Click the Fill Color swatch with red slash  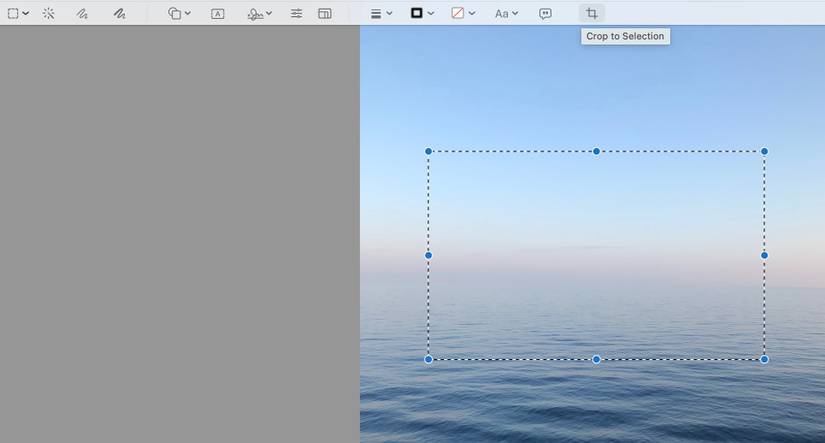coord(458,13)
